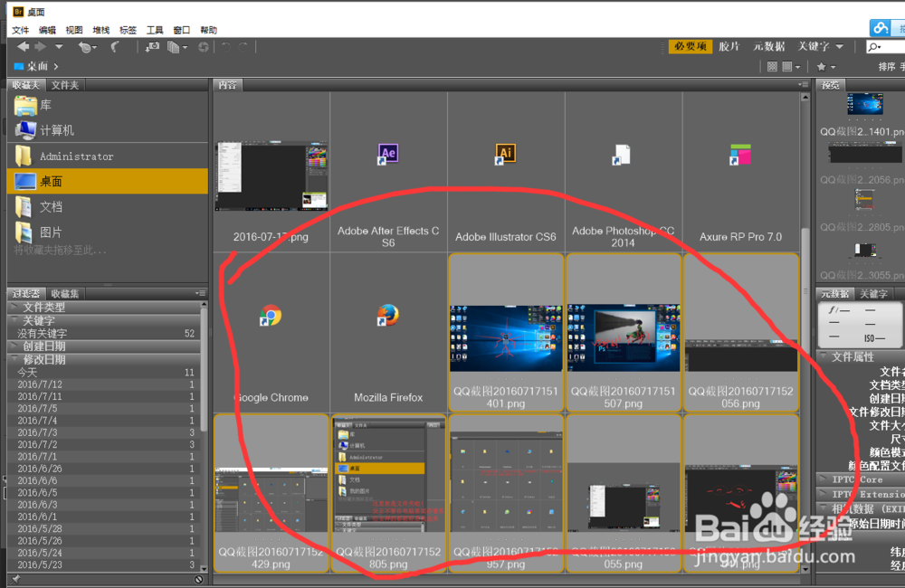The height and width of the screenshot is (588, 905).
Task: Open the workspace list dropdown arrow
Action: click(x=840, y=47)
